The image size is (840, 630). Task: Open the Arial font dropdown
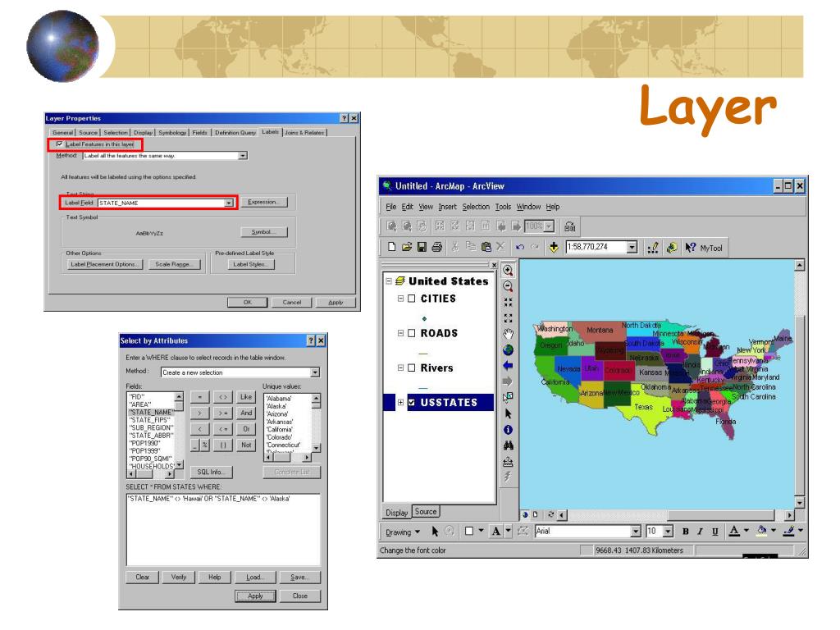[x=636, y=532]
